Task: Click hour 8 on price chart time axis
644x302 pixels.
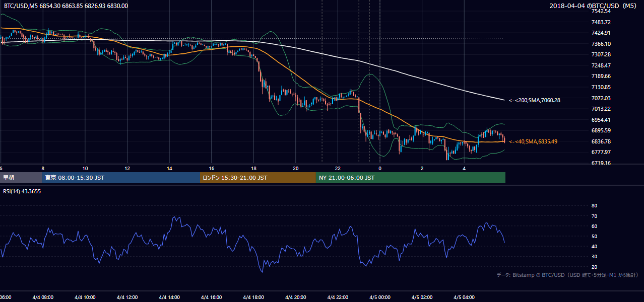Action: click(x=43, y=169)
